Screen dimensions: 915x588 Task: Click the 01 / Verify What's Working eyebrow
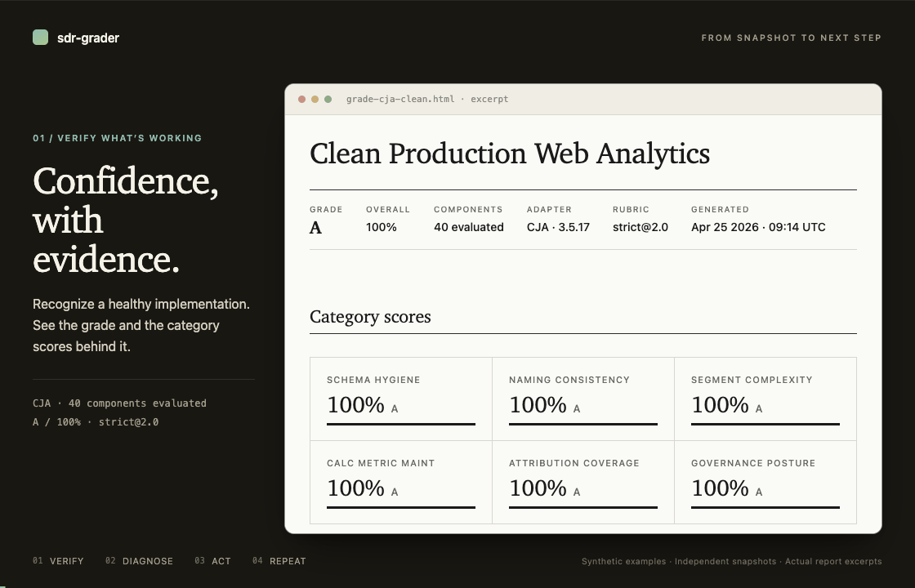pyautogui.click(x=118, y=138)
